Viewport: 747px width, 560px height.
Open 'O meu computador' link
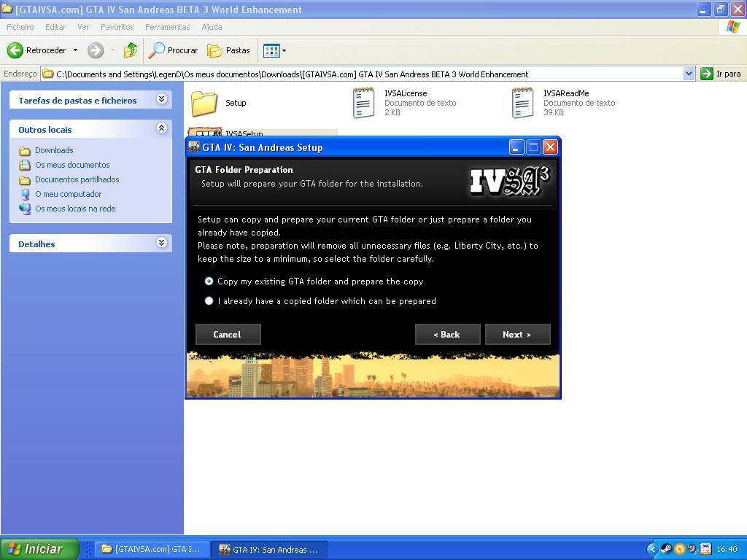tap(68, 194)
